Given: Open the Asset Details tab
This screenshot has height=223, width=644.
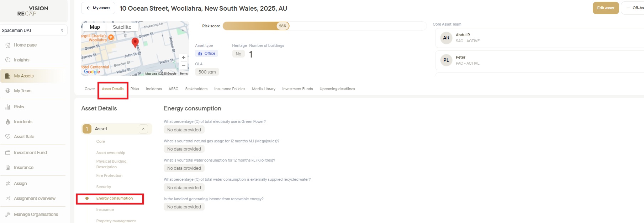Looking at the screenshot, I should [x=113, y=89].
